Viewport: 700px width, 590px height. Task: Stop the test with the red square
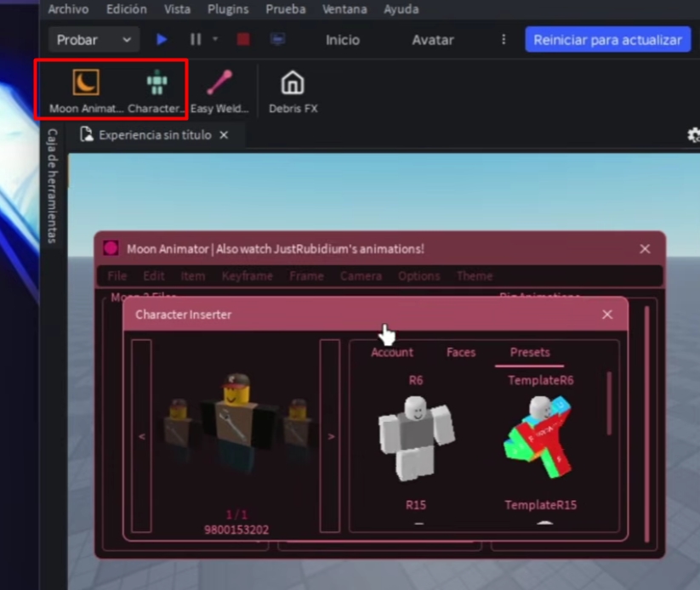pos(243,40)
